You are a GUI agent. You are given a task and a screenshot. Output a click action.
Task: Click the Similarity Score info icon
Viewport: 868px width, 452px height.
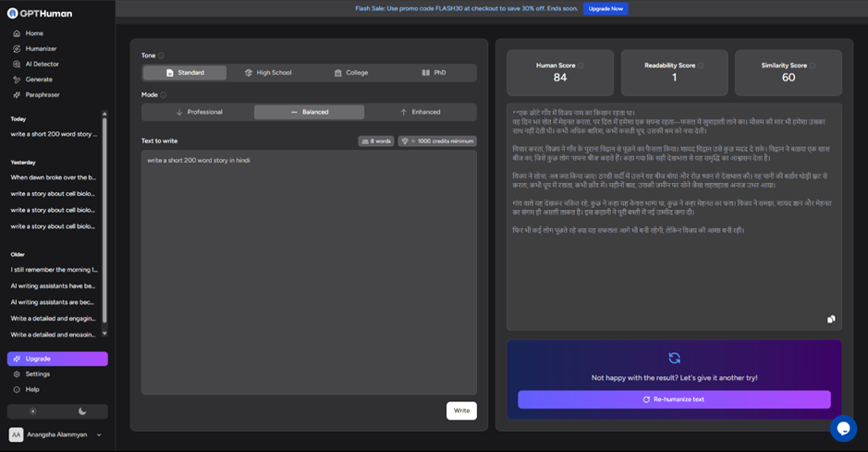click(x=813, y=66)
